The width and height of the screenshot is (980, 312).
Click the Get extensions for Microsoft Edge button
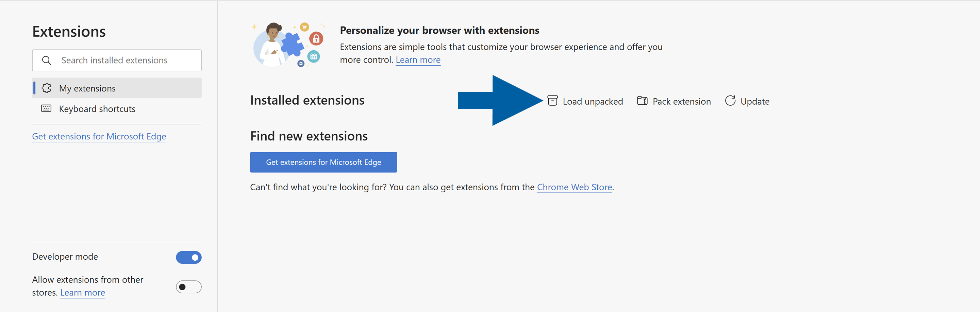pos(323,162)
